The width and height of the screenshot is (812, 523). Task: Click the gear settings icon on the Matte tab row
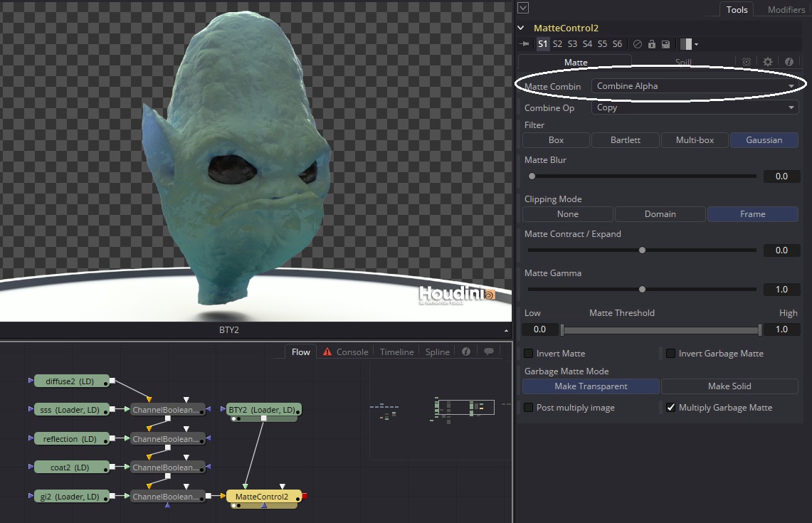coord(767,62)
